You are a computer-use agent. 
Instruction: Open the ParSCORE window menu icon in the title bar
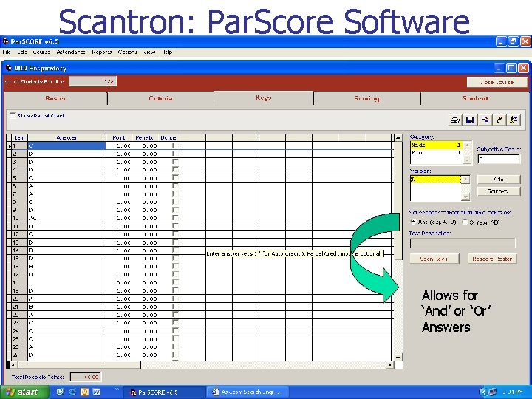coord(5,41)
